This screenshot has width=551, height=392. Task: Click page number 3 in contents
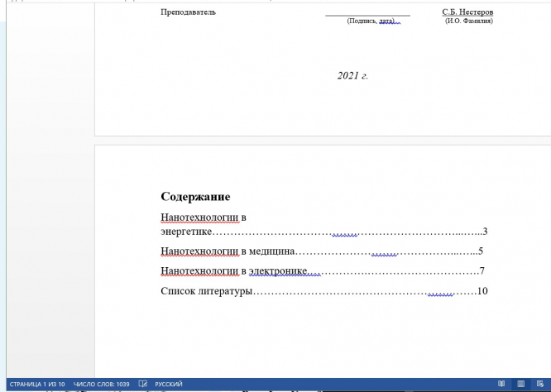point(485,232)
